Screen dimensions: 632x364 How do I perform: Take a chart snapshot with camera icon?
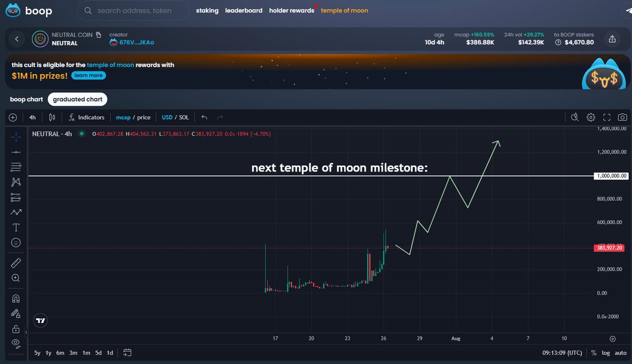pyautogui.click(x=623, y=117)
